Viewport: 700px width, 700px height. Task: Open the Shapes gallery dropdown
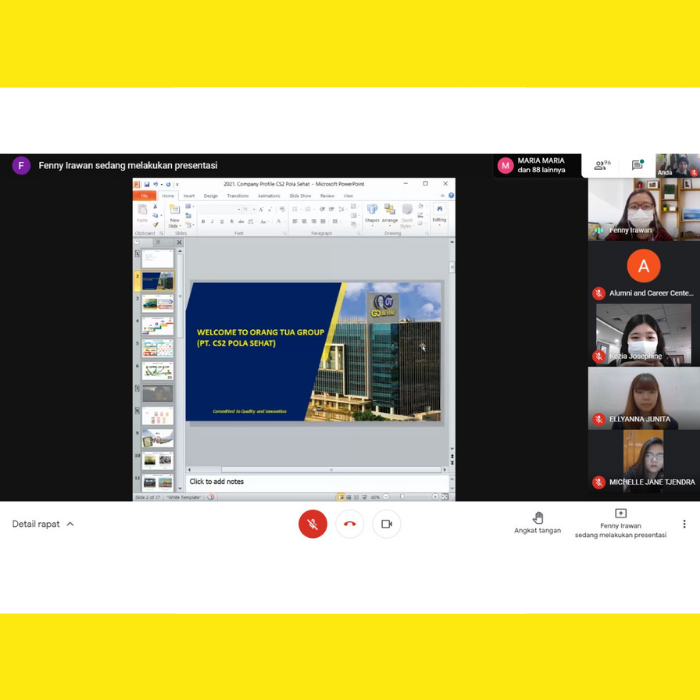(x=372, y=215)
